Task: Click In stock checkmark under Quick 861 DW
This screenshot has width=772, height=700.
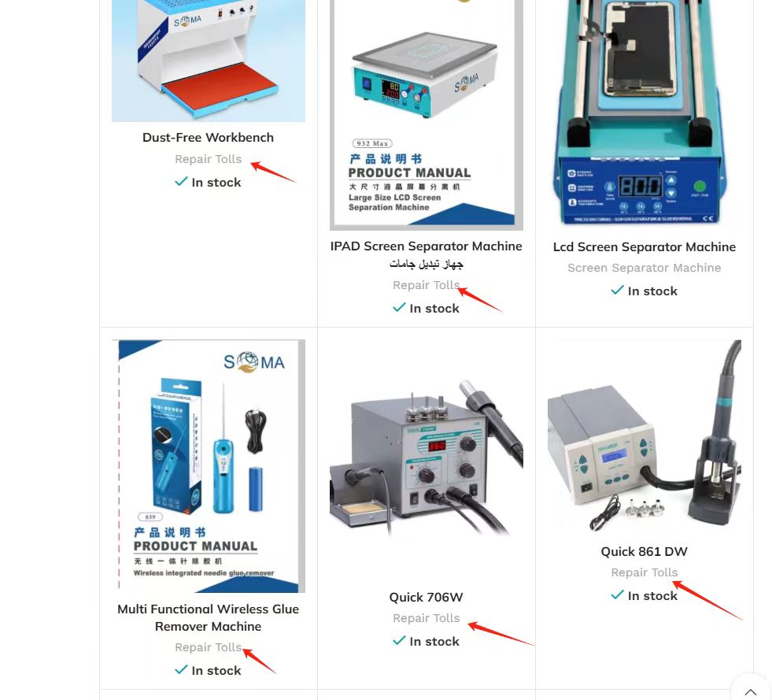Action: click(x=618, y=595)
